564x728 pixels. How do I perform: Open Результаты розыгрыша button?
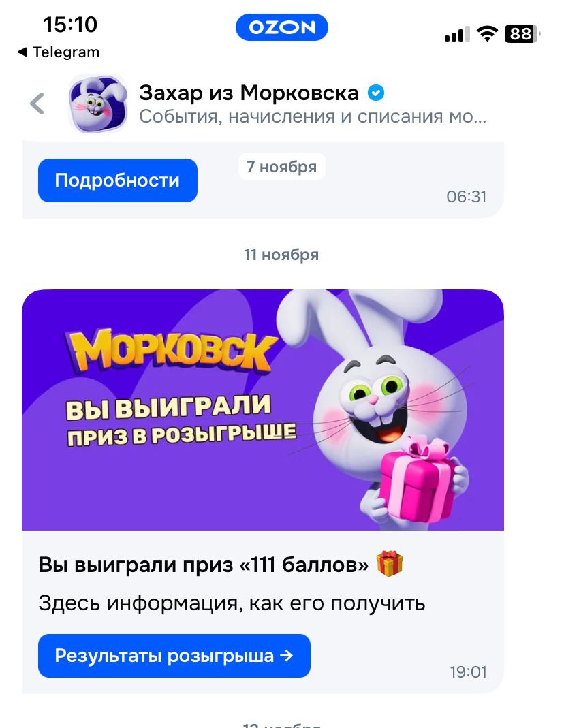(174, 656)
